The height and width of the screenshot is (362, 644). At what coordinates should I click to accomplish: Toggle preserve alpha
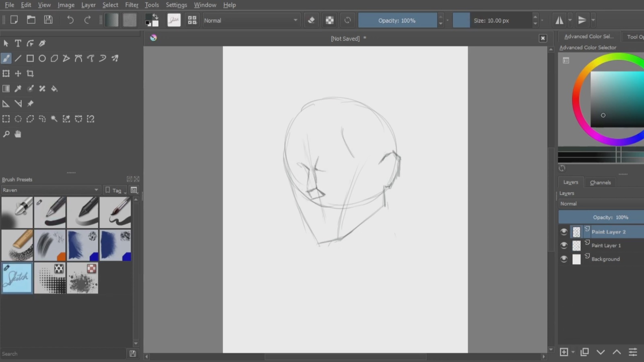(x=330, y=20)
